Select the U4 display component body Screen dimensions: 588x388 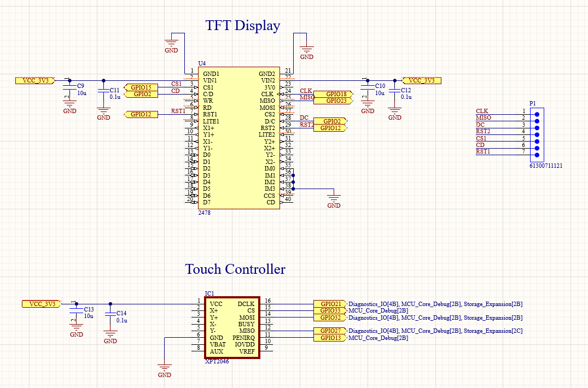tap(239, 138)
